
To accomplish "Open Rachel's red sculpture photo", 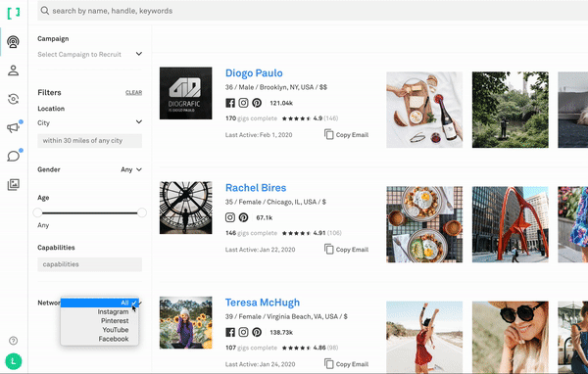I will (x=510, y=224).
